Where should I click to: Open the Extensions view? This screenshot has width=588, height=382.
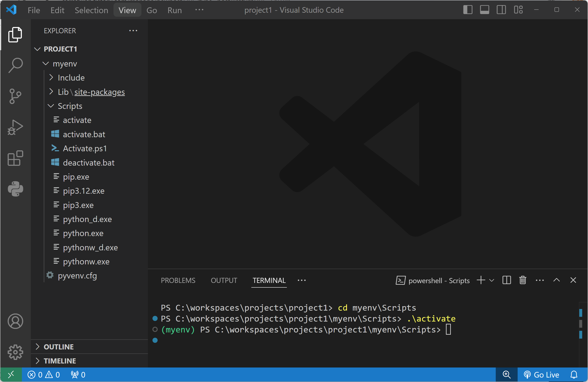coord(15,158)
